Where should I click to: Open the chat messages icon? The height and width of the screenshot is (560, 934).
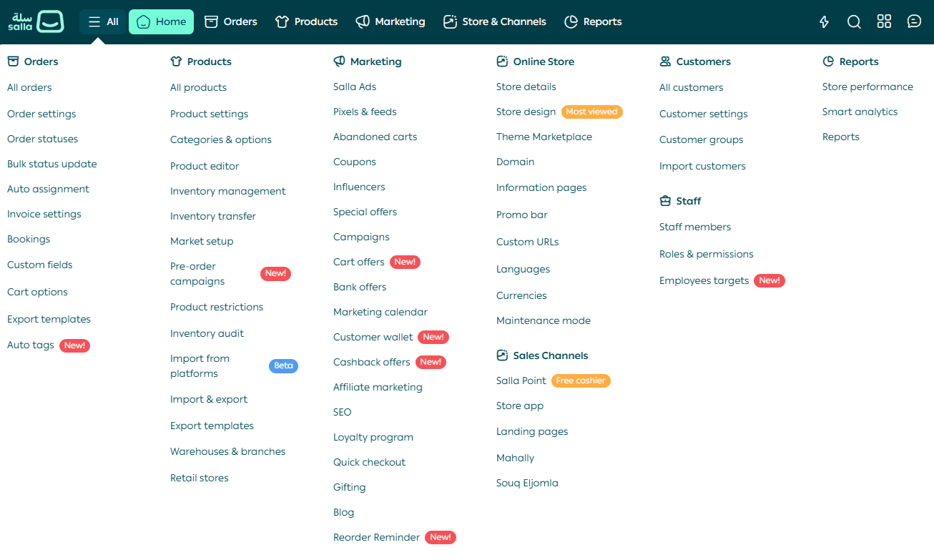point(914,21)
